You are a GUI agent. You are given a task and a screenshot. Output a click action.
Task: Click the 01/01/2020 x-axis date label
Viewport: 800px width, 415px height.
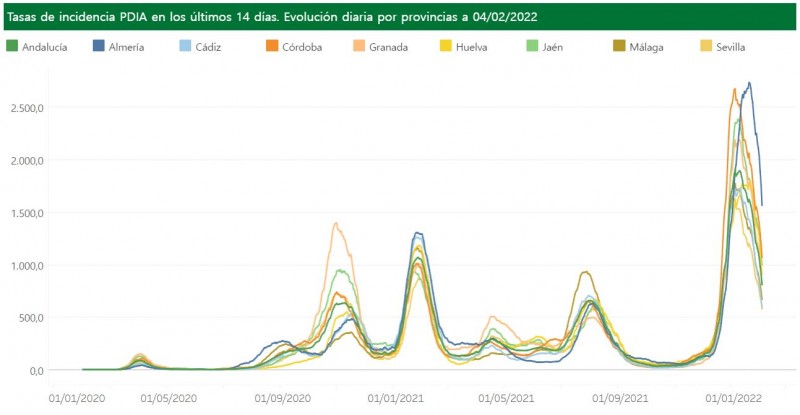(x=77, y=397)
